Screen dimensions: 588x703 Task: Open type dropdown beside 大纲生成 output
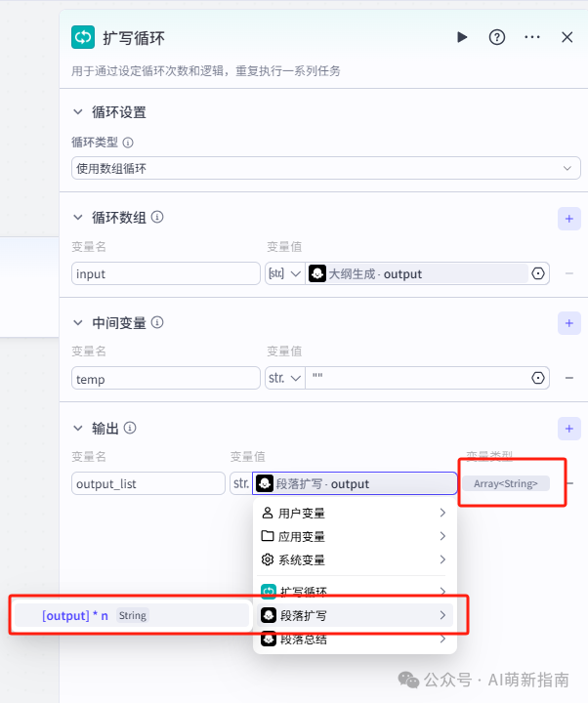click(285, 273)
